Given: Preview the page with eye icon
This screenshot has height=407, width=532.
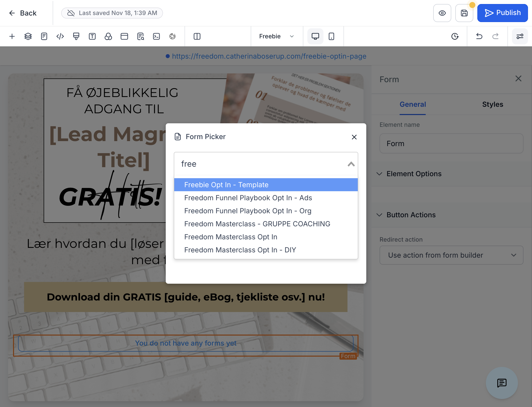Looking at the screenshot, I should click(442, 13).
